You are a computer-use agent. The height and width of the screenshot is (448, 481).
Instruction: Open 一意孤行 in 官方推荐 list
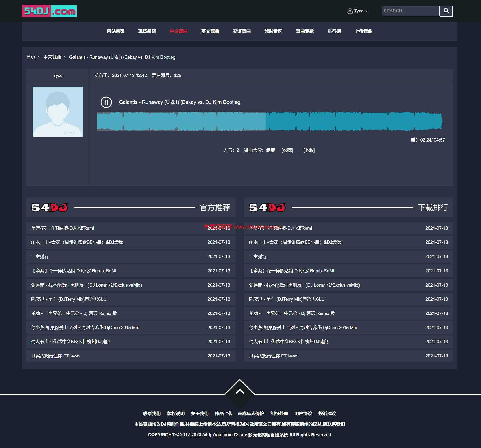[x=40, y=256]
